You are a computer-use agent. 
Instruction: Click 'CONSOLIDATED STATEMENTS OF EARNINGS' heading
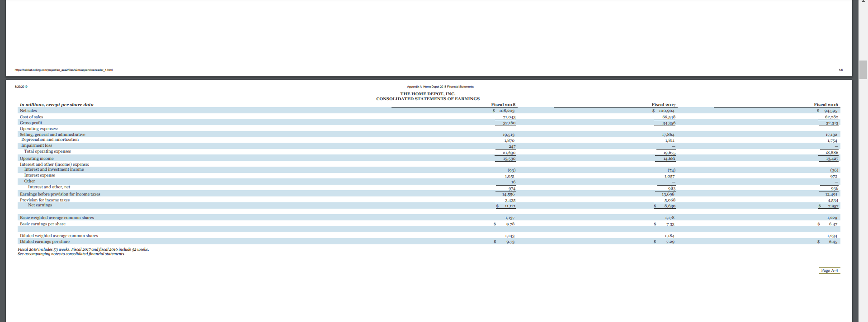click(428, 99)
